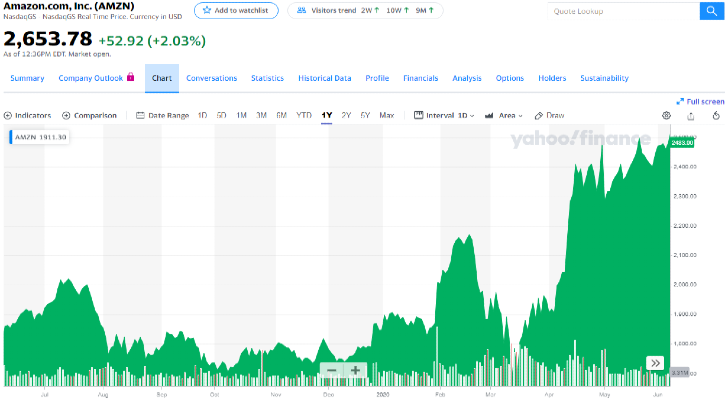728x400 pixels.
Task: Jump to latest data with double-arrow button
Action: tap(655, 363)
